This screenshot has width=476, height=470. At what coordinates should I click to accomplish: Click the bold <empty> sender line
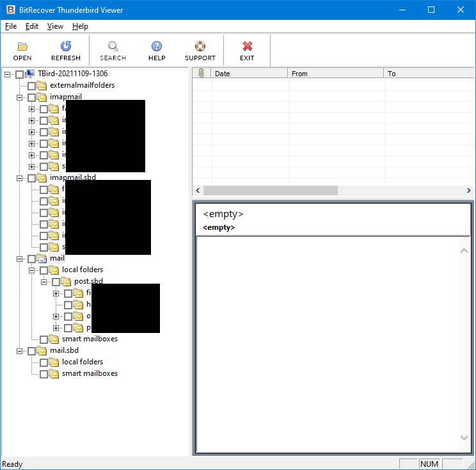pos(219,227)
